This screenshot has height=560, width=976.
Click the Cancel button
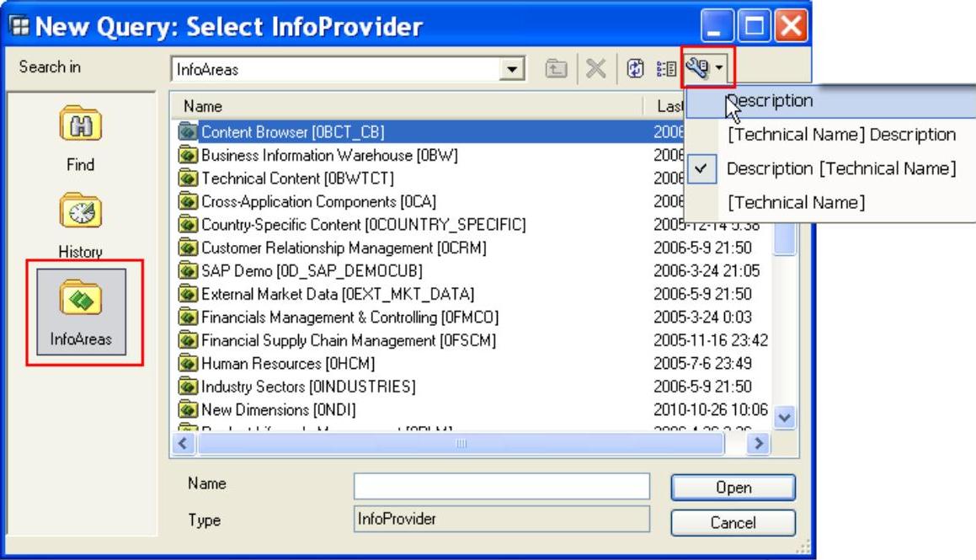pos(733,523)
